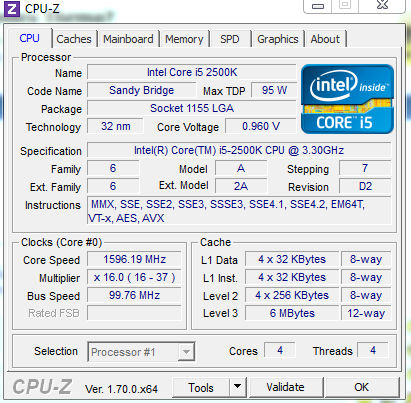Click the Package value Socket 1155 LGA

tap(192, 108)
